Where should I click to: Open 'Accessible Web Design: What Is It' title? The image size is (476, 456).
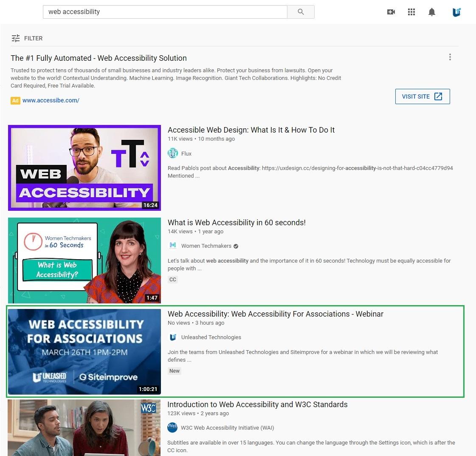pos(251,130)
